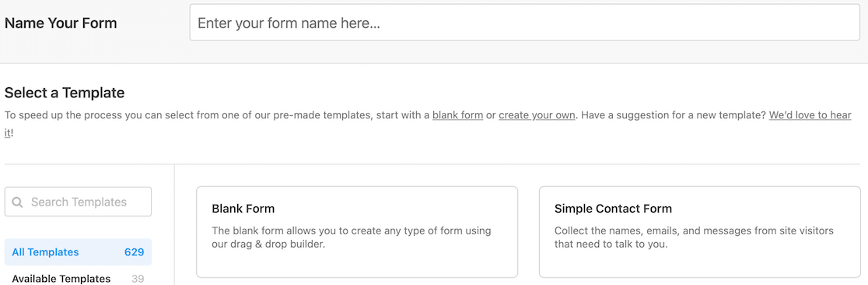Open the 'create your own' link
This screenshot has width=868, height=285.
point(537,116)
